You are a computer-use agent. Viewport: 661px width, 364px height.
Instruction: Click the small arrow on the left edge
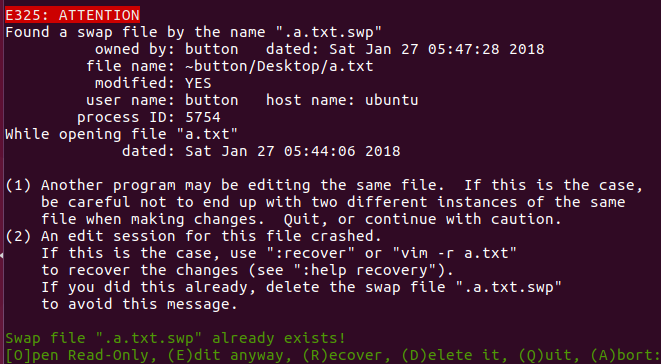(x=2, y=255)
